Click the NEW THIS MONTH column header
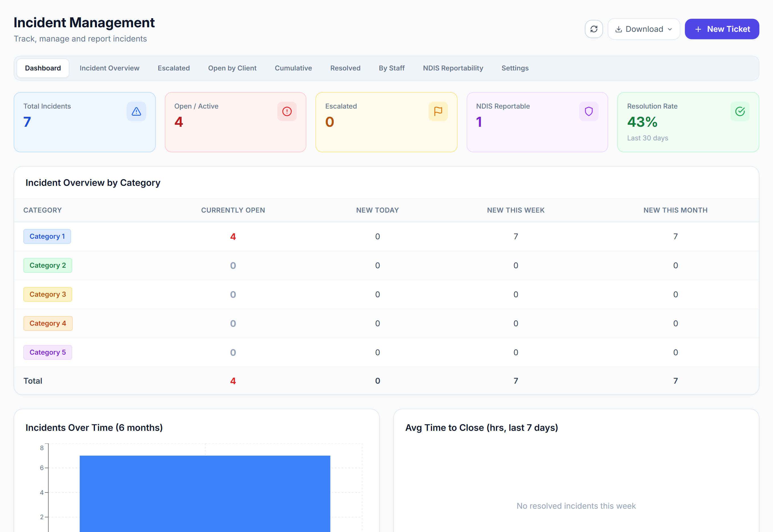 [675, 210]
